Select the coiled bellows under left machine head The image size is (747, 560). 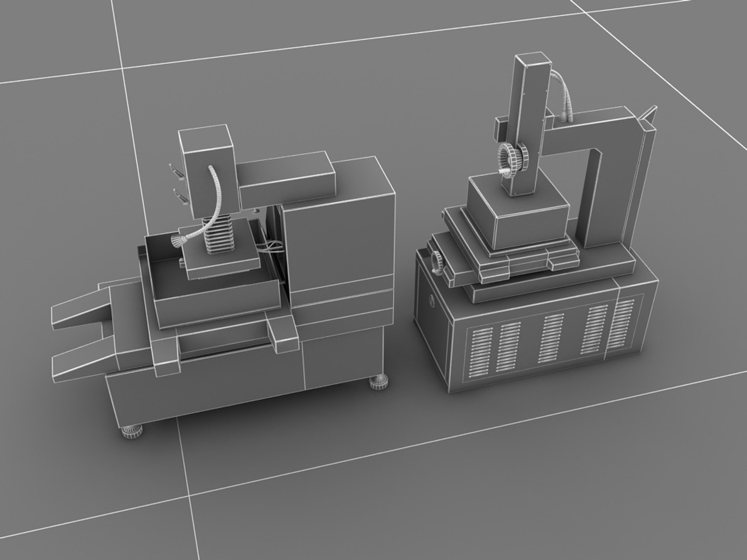point(218,234)
